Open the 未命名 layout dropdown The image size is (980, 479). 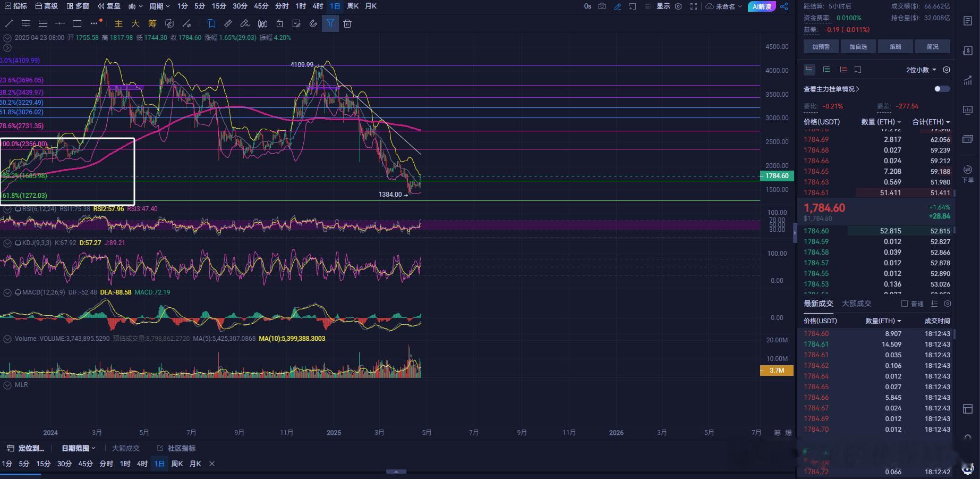pyautogui.click(x=724, y=6)
